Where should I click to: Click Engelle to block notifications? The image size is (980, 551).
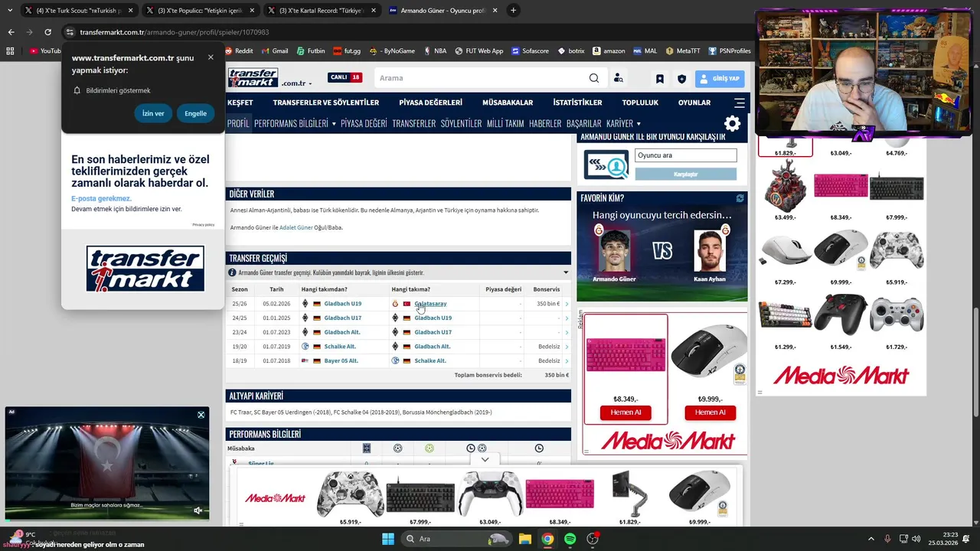coord(195,113)
